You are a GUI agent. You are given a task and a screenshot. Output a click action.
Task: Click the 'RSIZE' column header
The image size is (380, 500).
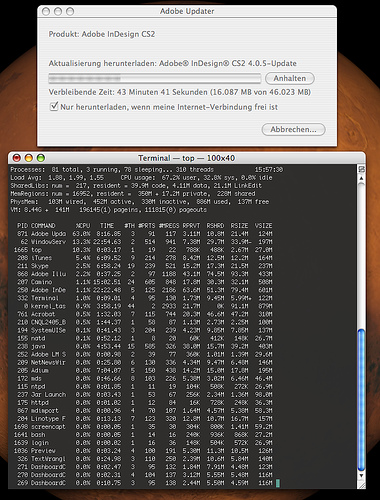(240, 226)
